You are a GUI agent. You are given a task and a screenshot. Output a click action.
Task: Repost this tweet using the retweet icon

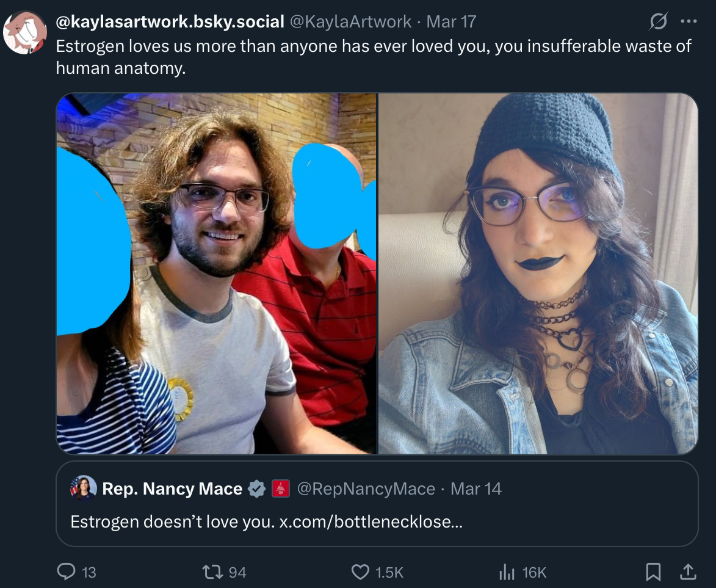click(x=212, y=572)
